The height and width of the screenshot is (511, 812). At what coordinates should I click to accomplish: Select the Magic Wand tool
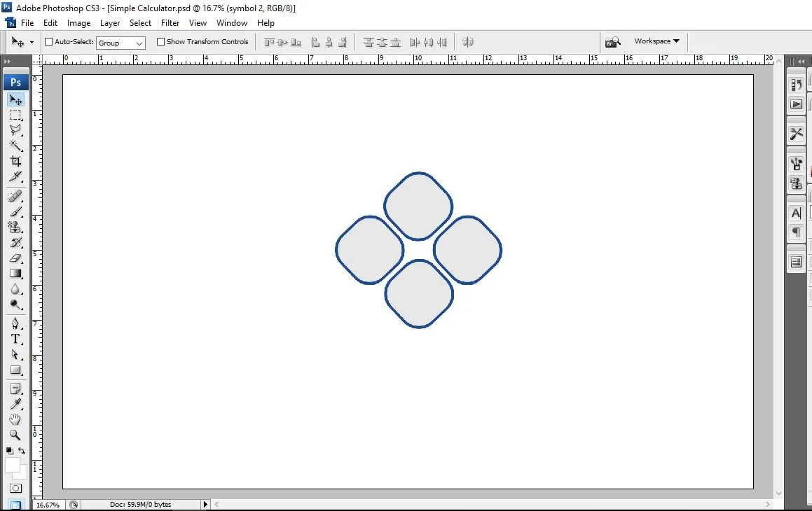[x=15, y=146]
